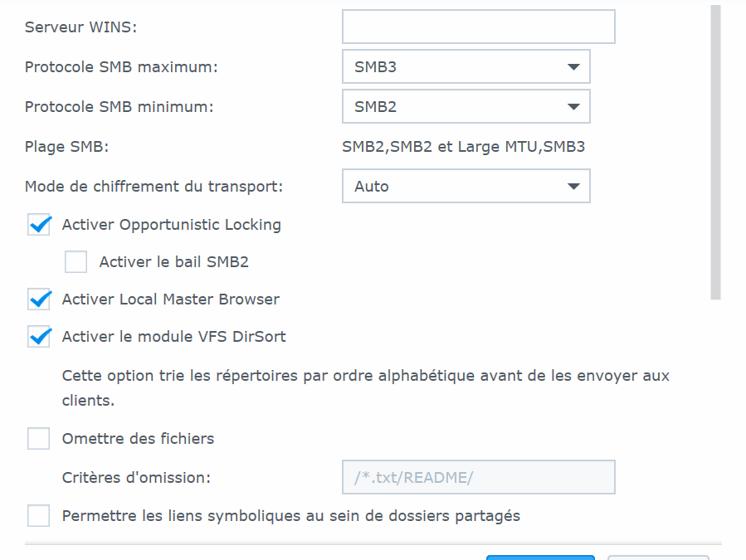746x560 pixels.
Task: Click the 'Protocole SMB minimum:' label
Action: (119, 107)
